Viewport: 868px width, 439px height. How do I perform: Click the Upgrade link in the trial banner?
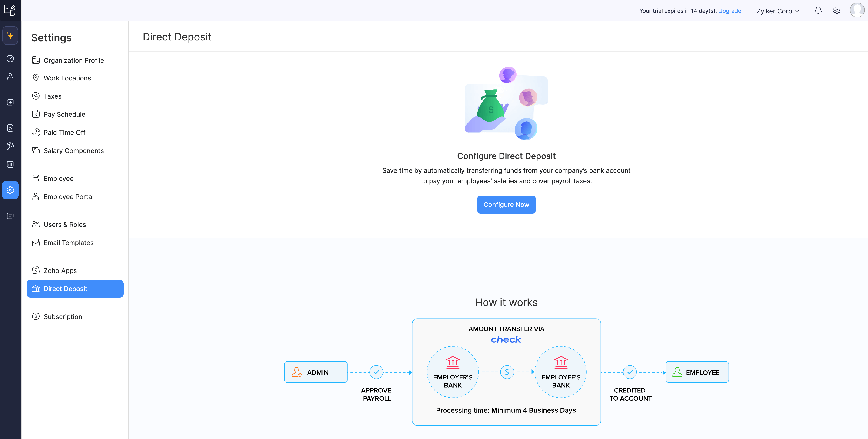[730, 11]
